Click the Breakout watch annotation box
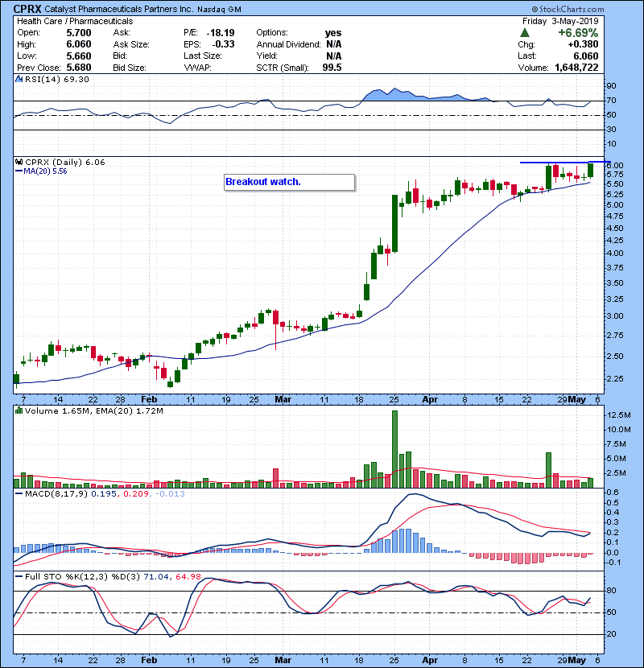Screen dimensions: 644x668 (289, 182)
